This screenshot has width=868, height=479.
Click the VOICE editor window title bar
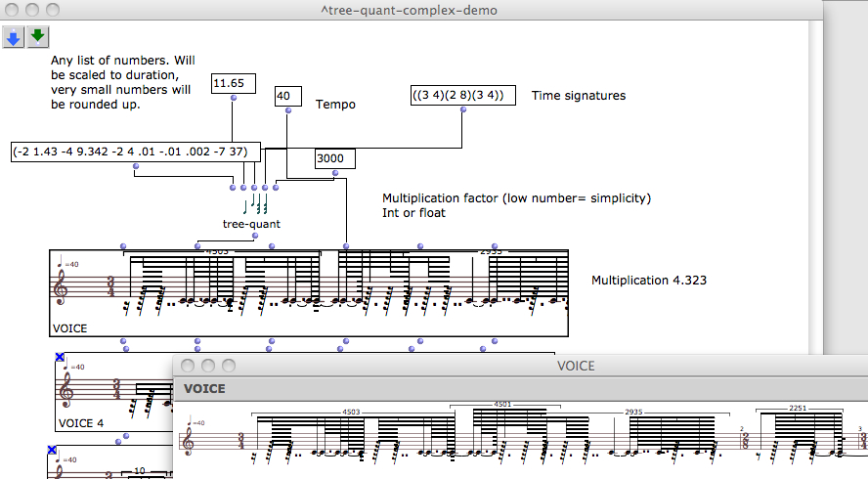tap(575, 366)
